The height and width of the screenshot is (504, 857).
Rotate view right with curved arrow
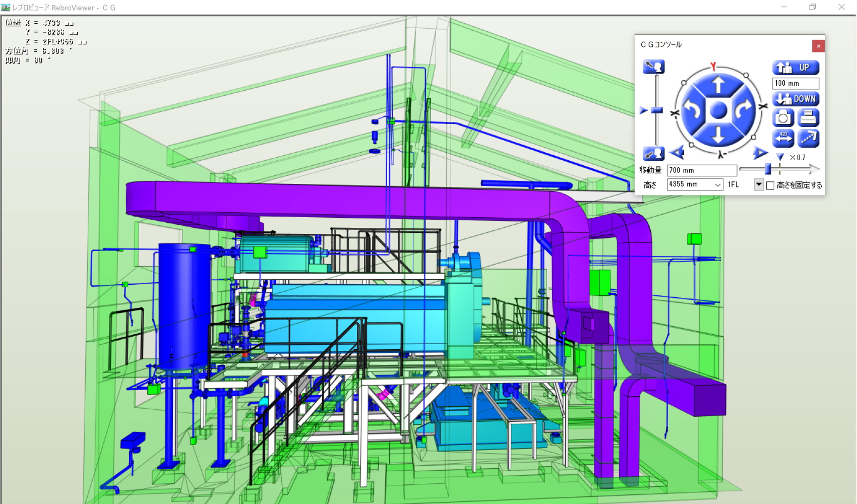coord(744,110)
